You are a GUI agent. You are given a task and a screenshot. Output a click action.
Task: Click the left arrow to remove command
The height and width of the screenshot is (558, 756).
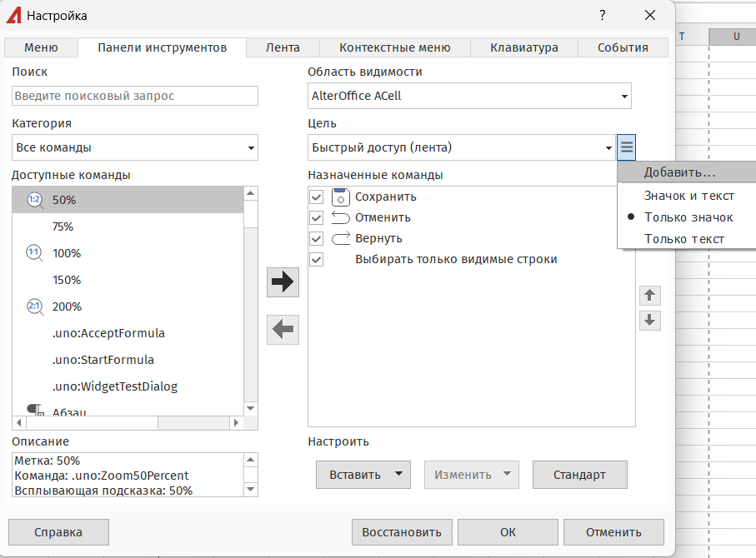[x=283, y=331]
